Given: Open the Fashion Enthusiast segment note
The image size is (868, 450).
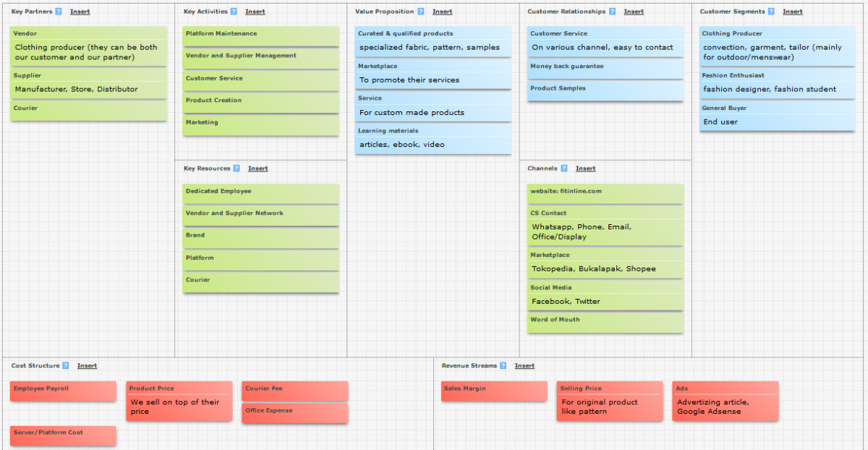Looking at the screenshot, I should click(778, 82).
